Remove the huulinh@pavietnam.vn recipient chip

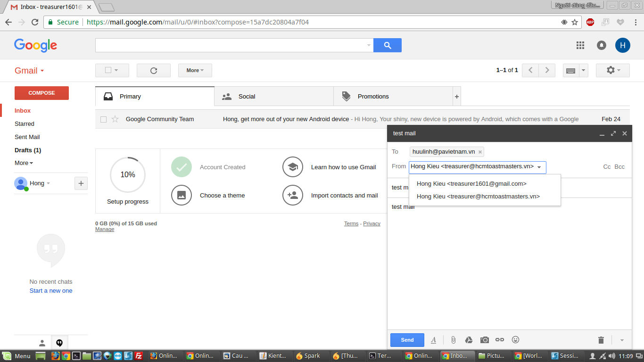coord(480,152)
